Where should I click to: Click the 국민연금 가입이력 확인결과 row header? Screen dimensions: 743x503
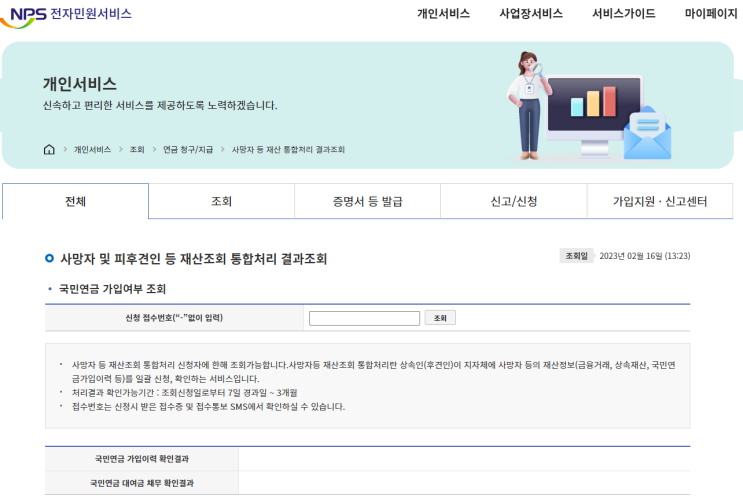[x=142, y=459]
